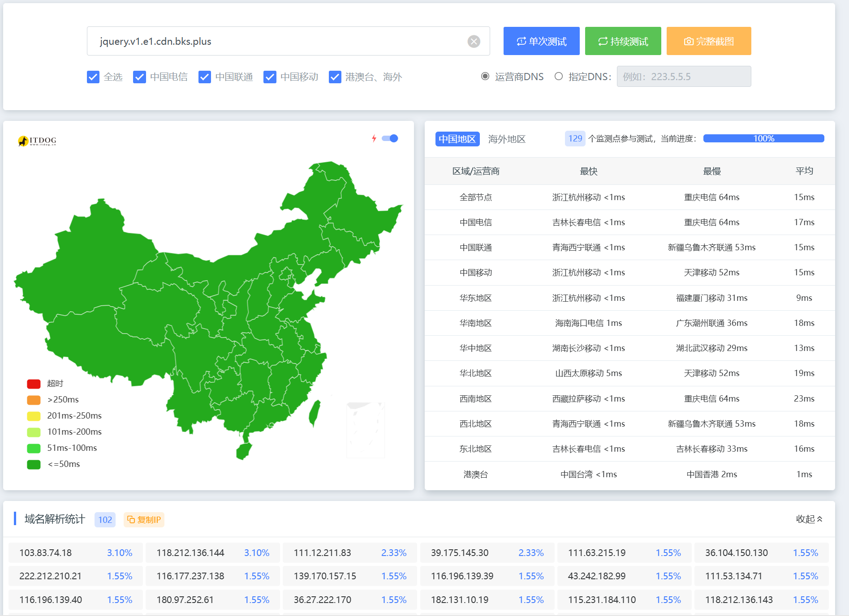
Task: Click the red timeout legend swatch
Action: [34, 384]
